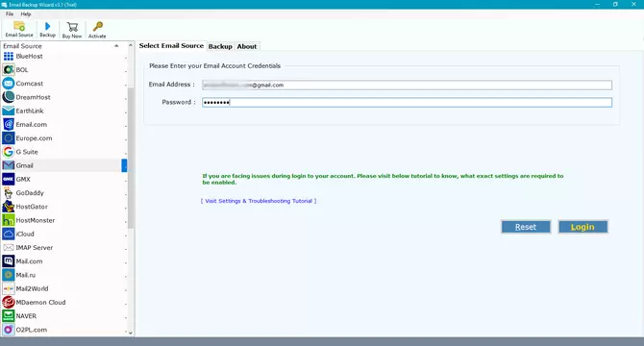Click the Gmail envelope icon
The height and width of the screenshot is (346, 644).
(x=9, y=165)
